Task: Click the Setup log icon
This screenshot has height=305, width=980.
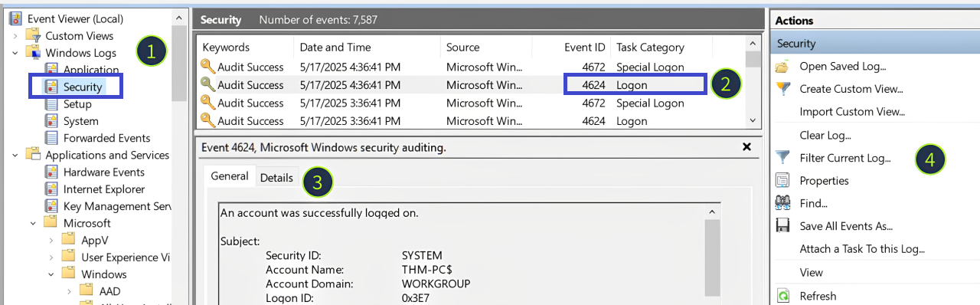Action: tap(51, 104)
